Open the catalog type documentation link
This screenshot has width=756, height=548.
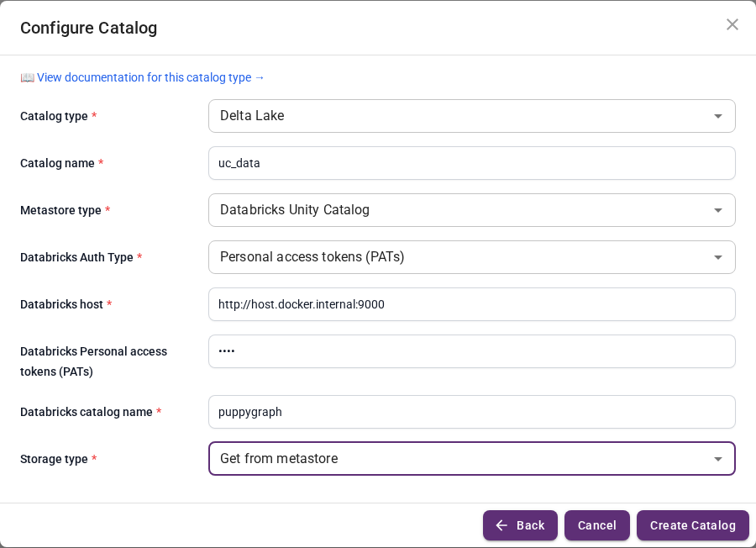(x=150, y=77)
